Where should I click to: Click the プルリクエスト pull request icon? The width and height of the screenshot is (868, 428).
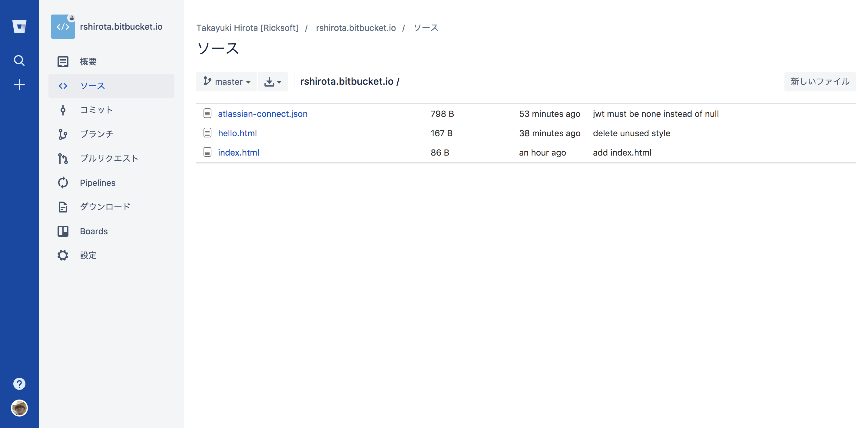click(63, 159)
